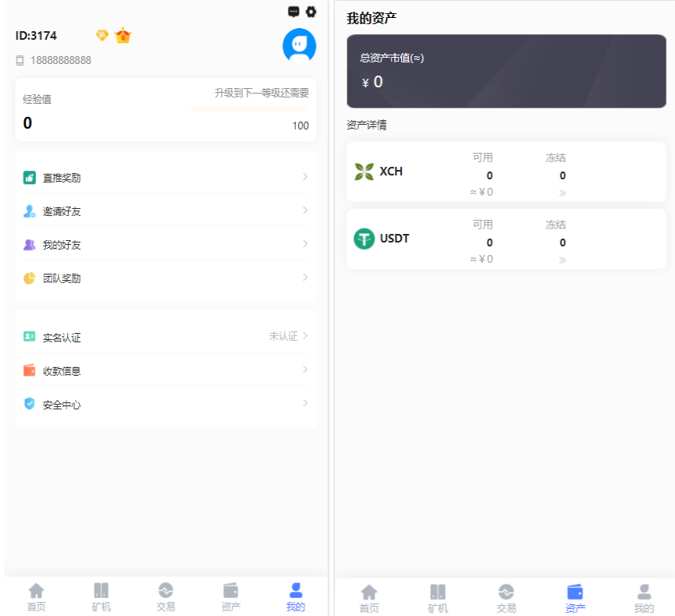Click the experience progress bar under 经验值
The width and height of the screenshot is (675, 616).
(250, 108)
